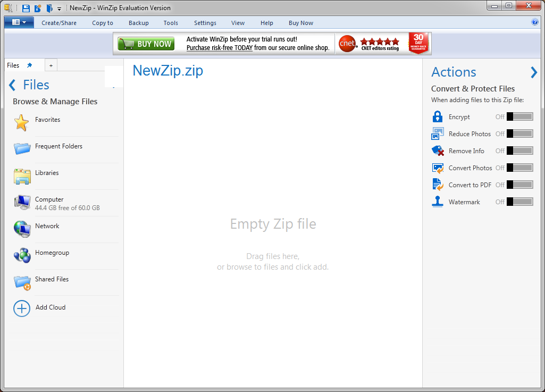The image size is (545, 392).
Task: Open the Network globe icon
Action: 22,229
